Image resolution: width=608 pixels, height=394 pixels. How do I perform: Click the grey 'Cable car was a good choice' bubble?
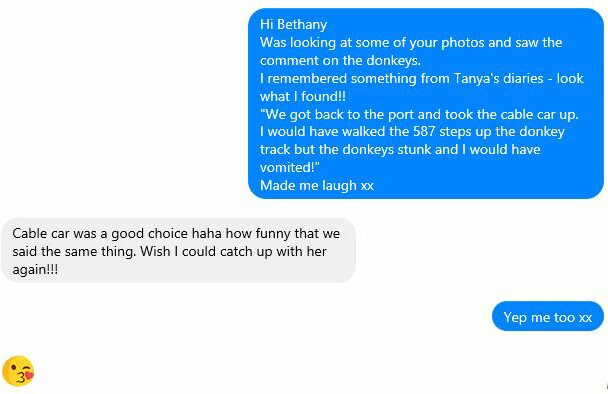coord(179,251)
